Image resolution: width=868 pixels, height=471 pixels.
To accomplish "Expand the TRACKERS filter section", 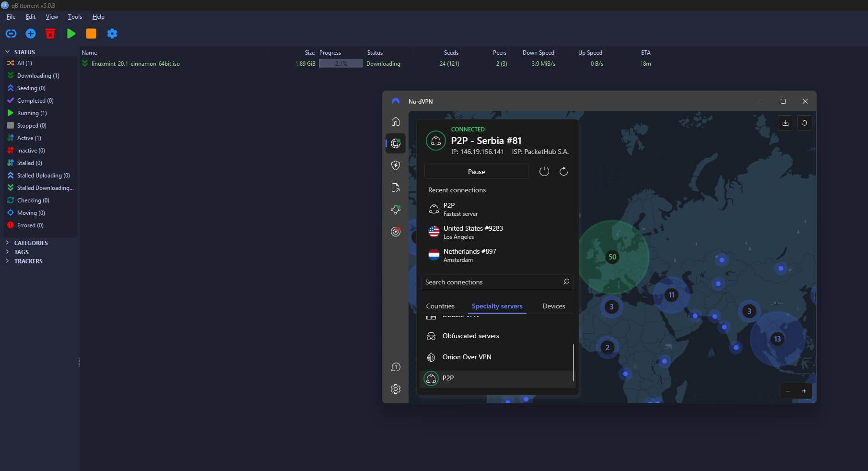I will tap(7, 261).
